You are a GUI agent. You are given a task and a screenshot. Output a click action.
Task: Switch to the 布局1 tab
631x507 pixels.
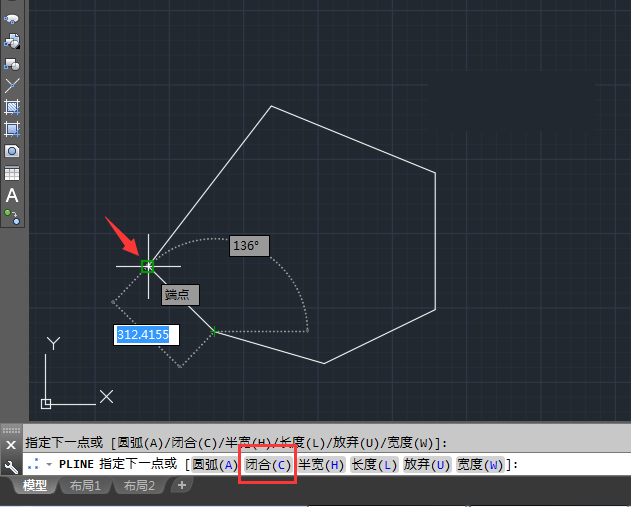tap(85, 486)
